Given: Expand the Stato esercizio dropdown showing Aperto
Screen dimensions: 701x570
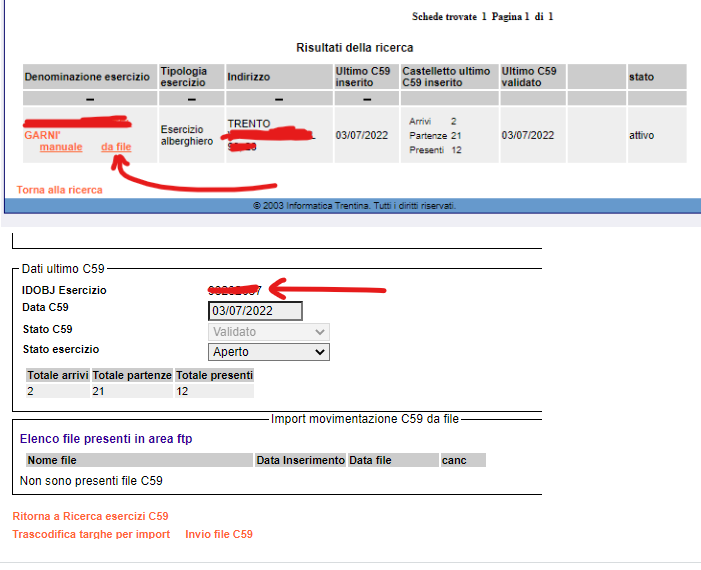Looking at the screenshot, I should (x=269, y=352).
